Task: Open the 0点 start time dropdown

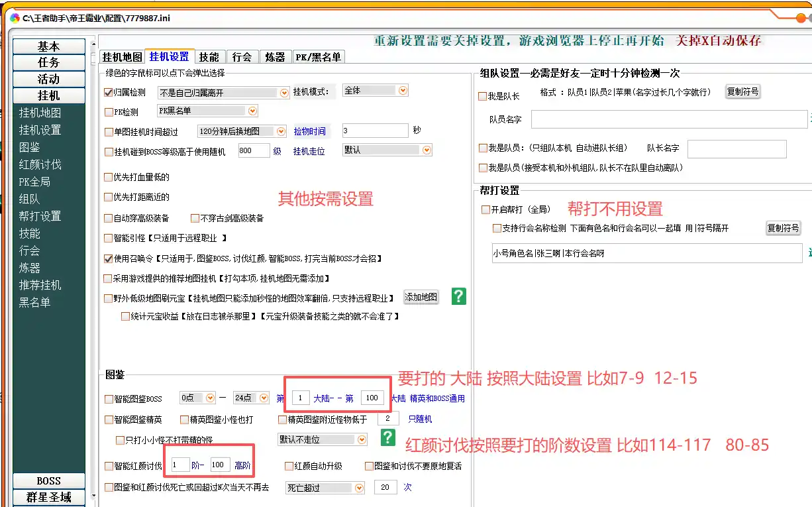Action: tap(210, 398)
